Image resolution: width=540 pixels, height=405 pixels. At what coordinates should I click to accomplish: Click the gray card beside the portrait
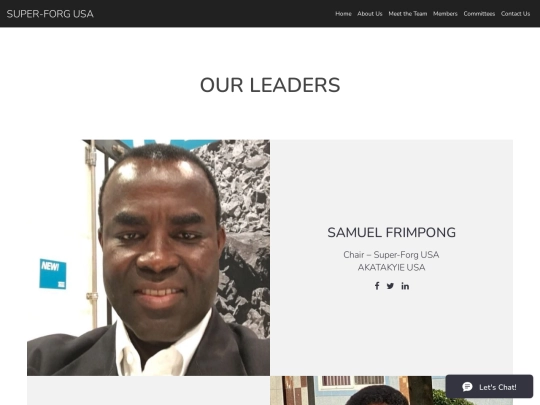[392, 258]
